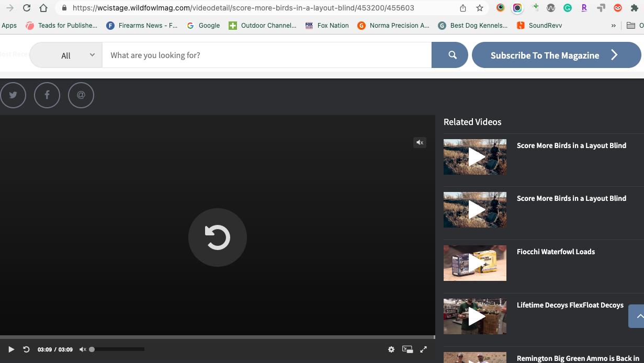Image resolution: width=644 pixels, height=363 pixels.
Task: Open the browser Extensions puzzle icon
Action: [635, 8]
